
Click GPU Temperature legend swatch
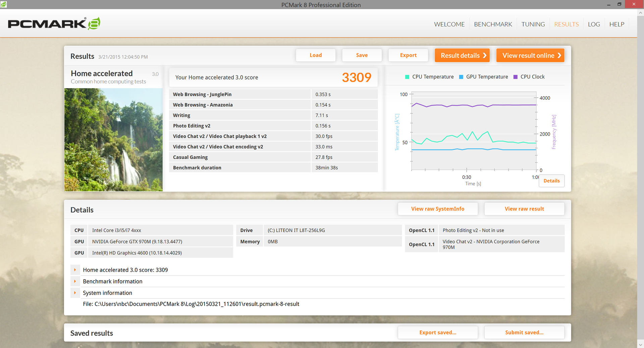click(x=461, y=77)
